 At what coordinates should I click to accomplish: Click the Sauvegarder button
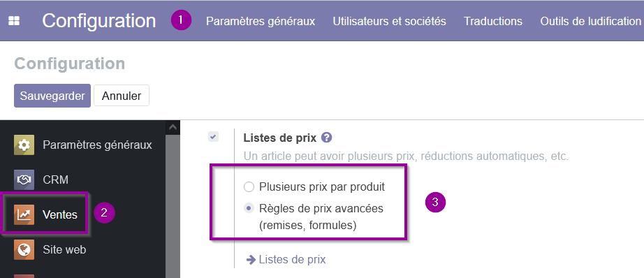(52, 96)
